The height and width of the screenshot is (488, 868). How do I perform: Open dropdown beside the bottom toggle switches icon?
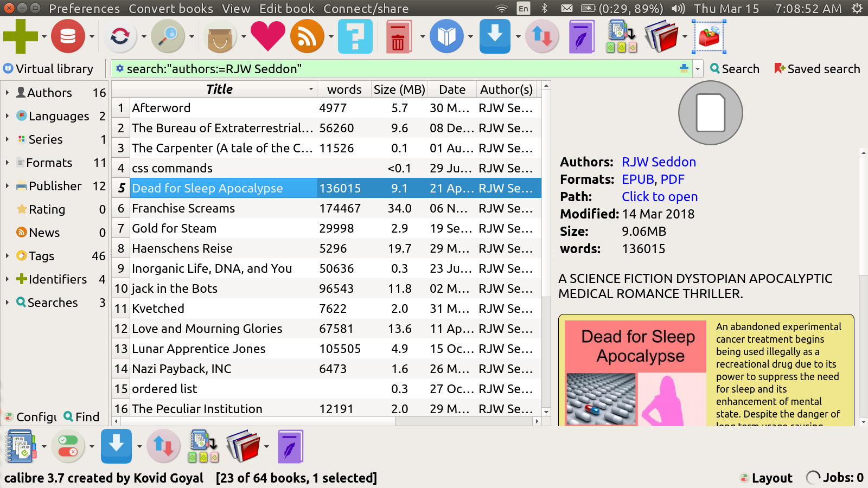point(92,447)
